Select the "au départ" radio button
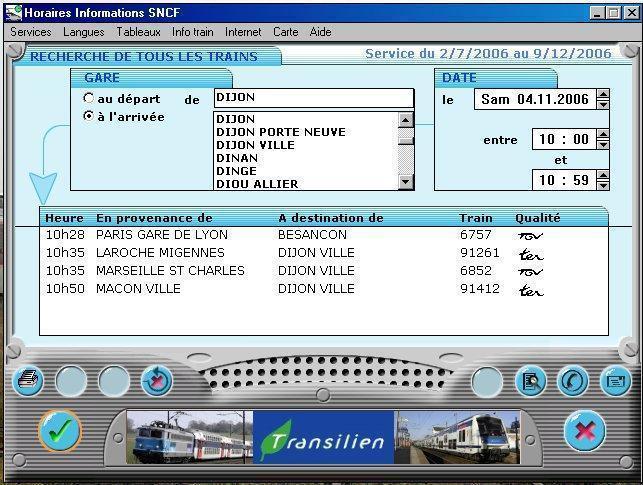This screenshot has width=643, height=485. (x=89, y=99)
